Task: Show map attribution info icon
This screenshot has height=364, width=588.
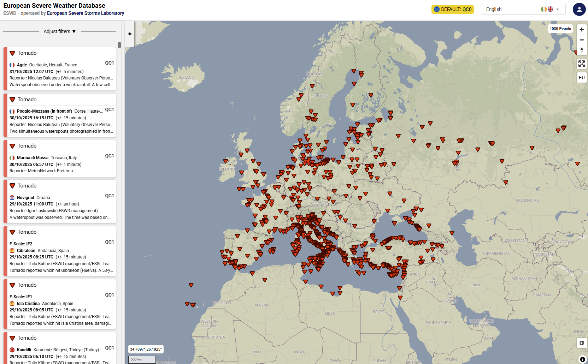Action: 583,359
